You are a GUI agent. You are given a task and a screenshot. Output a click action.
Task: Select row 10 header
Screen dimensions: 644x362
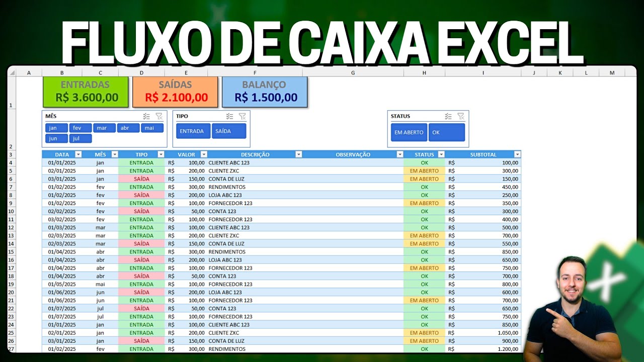(11, 211)
